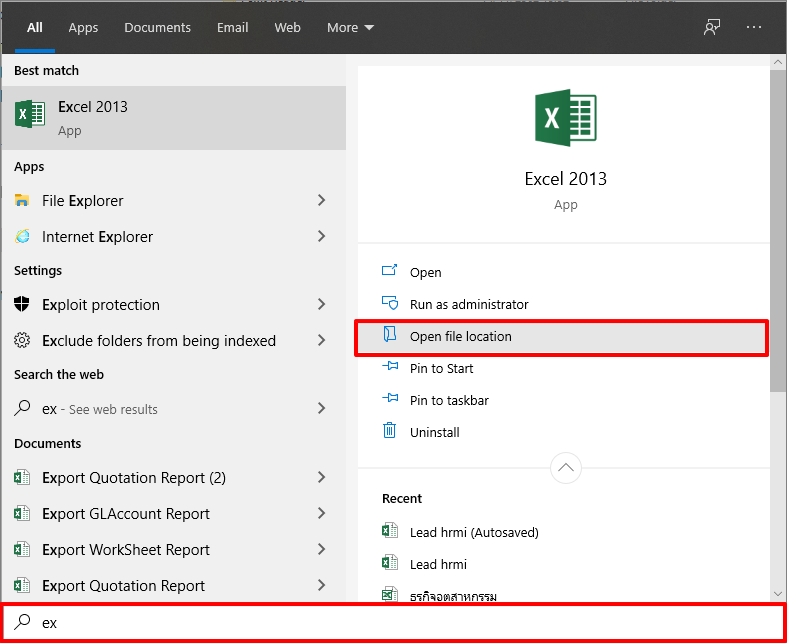Select the Excel 2013 best match name
The width and height of the screenshot is (787, 643).
tap(93, 107)
